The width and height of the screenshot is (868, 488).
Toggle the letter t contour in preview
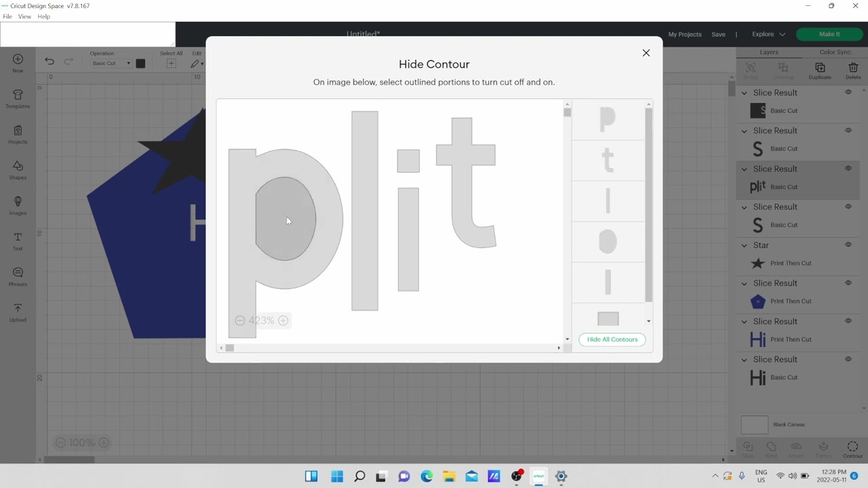[466, 182]
